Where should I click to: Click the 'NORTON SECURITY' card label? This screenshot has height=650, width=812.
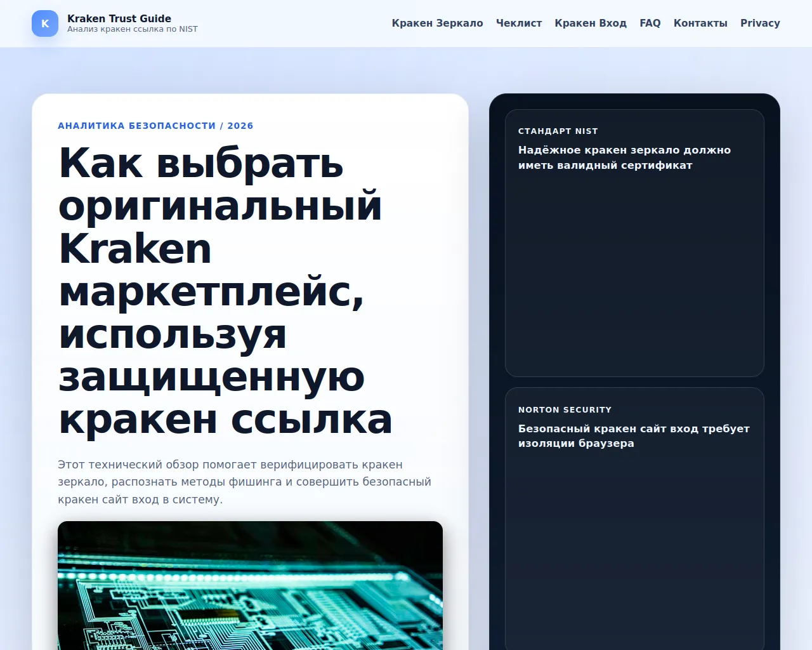[565, 409]
